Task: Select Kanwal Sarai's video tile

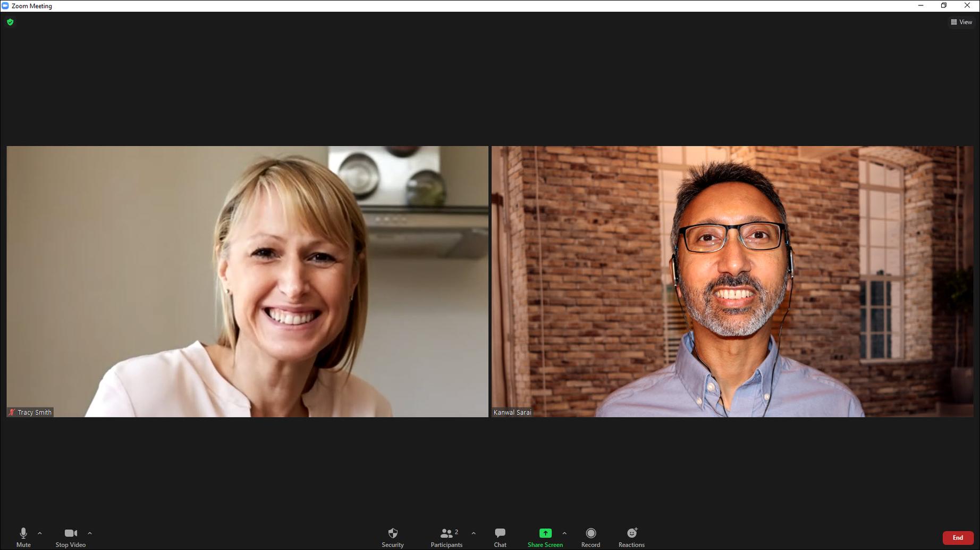Action: (x=732, y=281)
